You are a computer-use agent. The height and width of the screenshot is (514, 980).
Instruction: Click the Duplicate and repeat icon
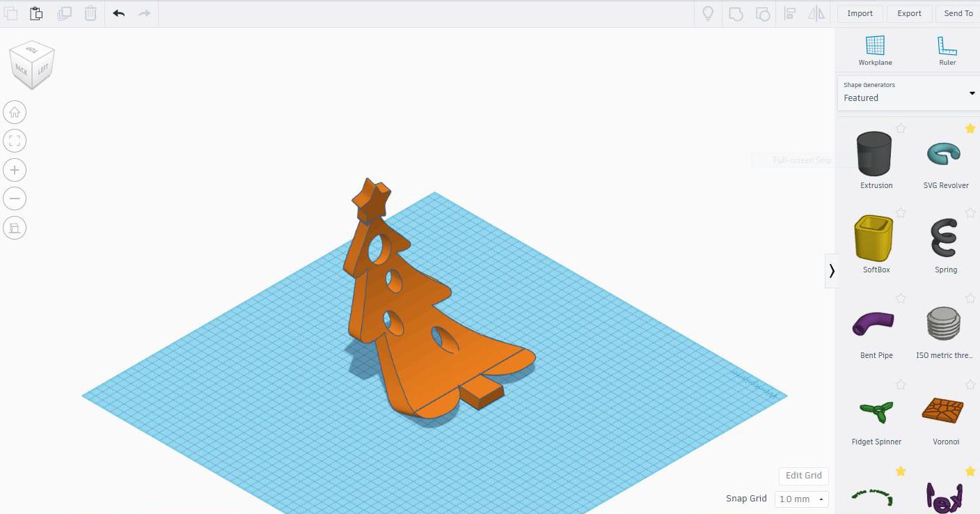click(64, 13)
